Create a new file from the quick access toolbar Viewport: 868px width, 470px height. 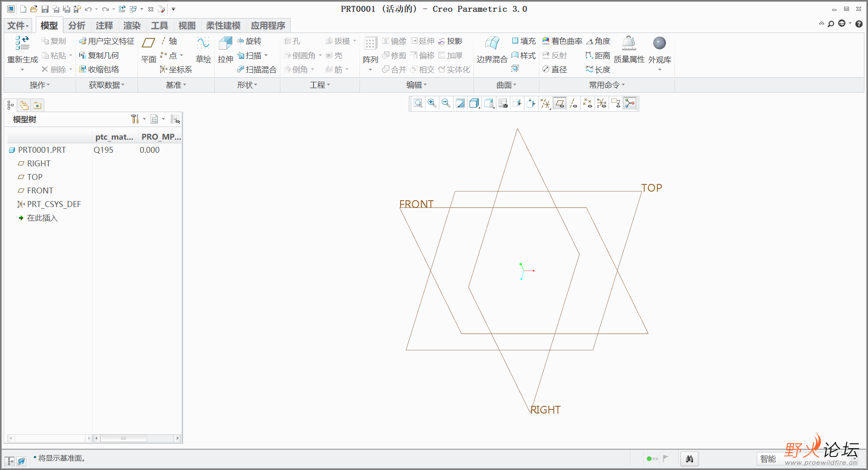coord(23,9)
